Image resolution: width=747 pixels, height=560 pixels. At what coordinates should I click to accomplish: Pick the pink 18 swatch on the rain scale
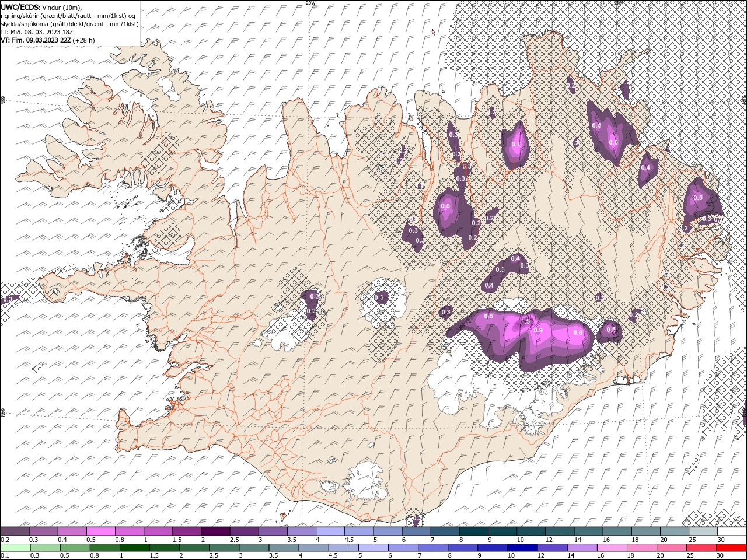[x=641, y=548]
